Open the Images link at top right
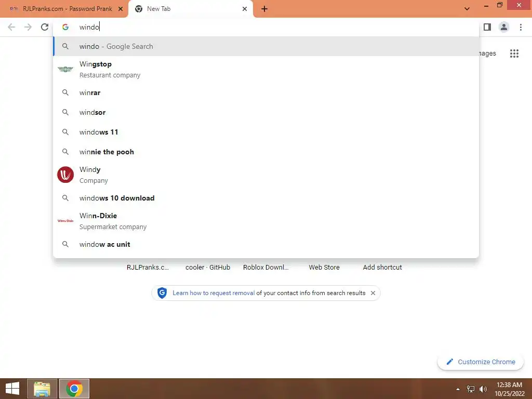The width and height of the screenshot is (532, 399). [487, 54]
